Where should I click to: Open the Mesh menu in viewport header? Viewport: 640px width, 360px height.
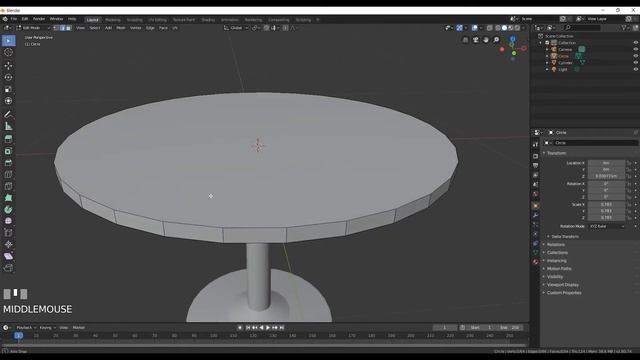(121, 28)
